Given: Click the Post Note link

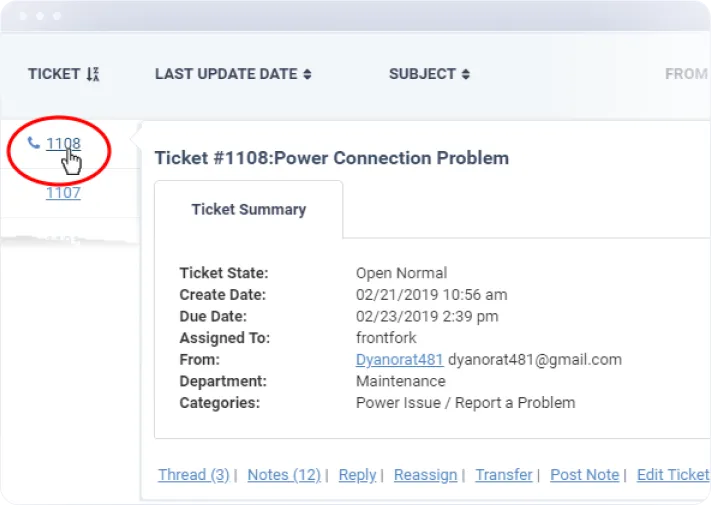Looking at the screenshot, I should tap(584, 475).
